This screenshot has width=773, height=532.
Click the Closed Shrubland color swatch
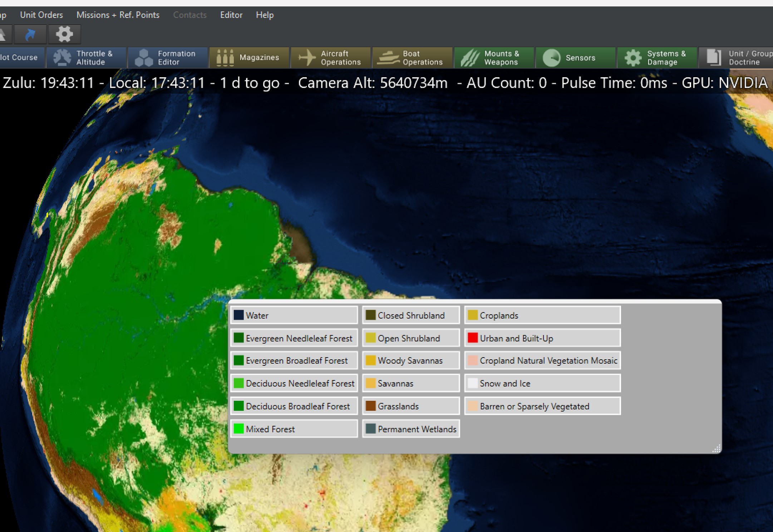click(370, 315)
